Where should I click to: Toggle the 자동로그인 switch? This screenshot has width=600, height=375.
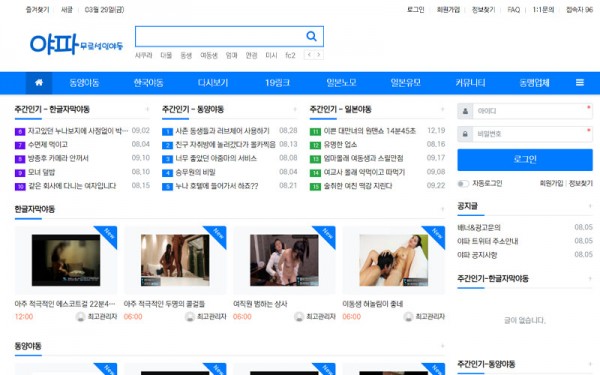[x=463, y=184]
